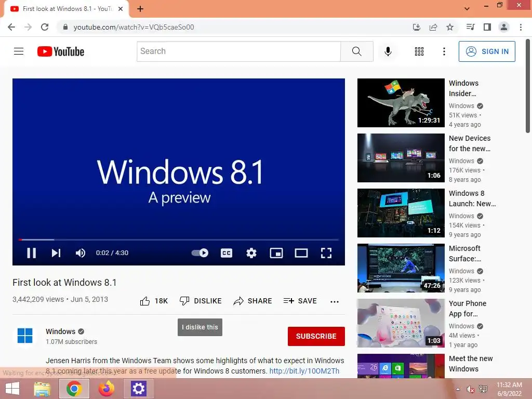Open the Chrome three-dot menu

[521, 27]
